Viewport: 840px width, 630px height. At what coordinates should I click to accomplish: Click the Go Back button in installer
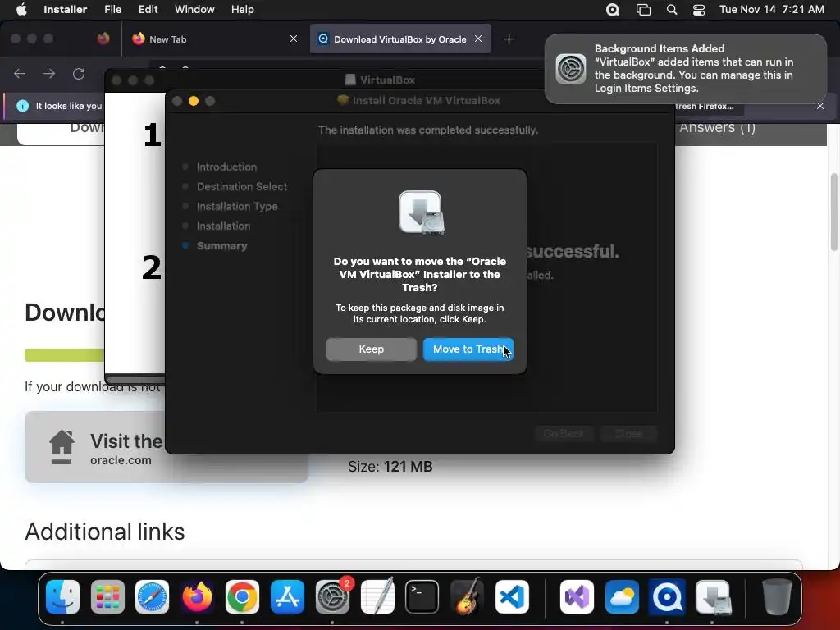[564, 433]
